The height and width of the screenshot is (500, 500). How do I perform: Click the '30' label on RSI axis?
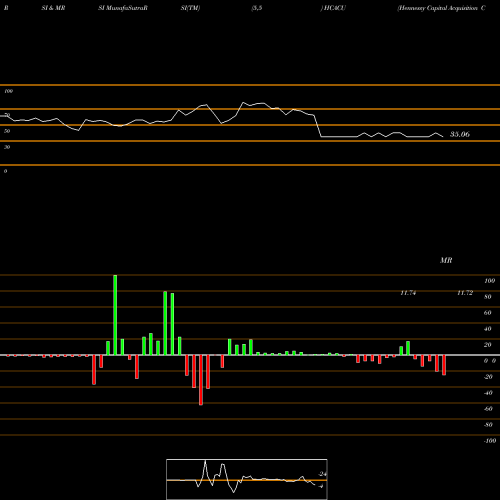(7, 147)
